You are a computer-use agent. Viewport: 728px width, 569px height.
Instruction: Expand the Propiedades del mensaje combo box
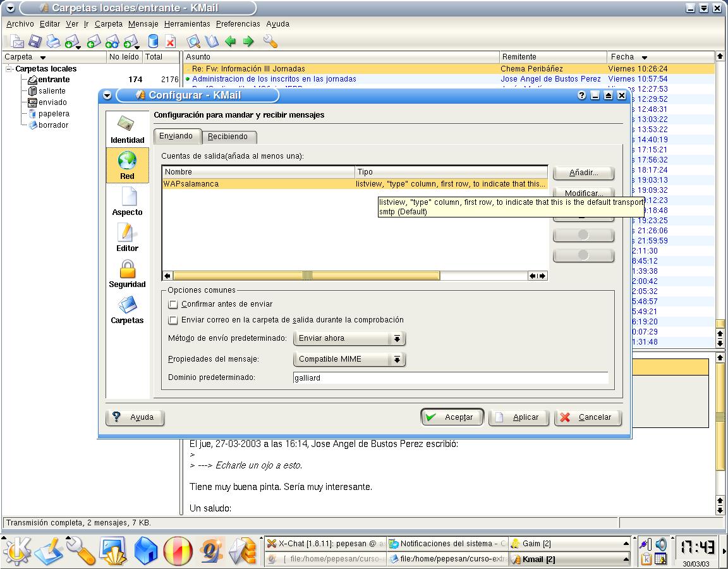coord(349,359)
